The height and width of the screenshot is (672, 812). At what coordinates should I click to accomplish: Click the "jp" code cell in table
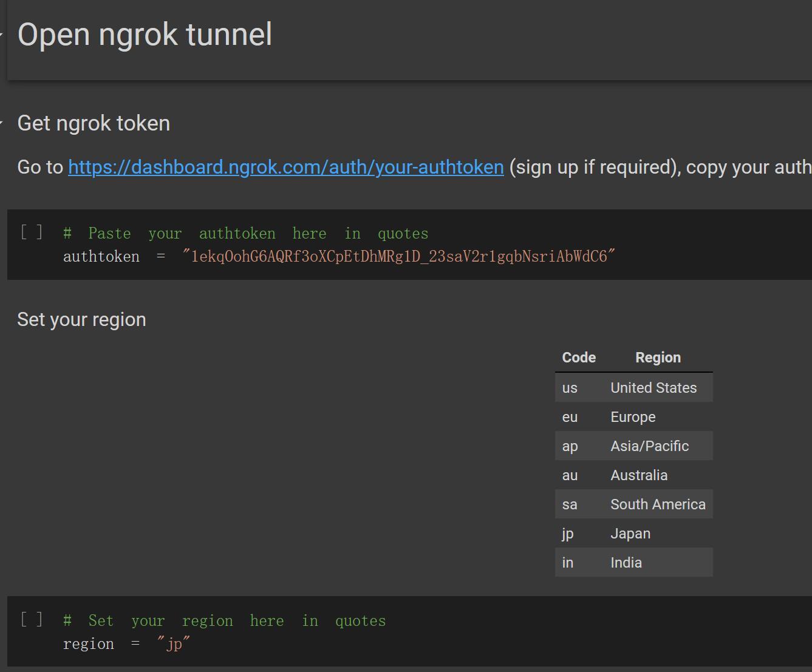pyautogui.click(x=568, y=534)
